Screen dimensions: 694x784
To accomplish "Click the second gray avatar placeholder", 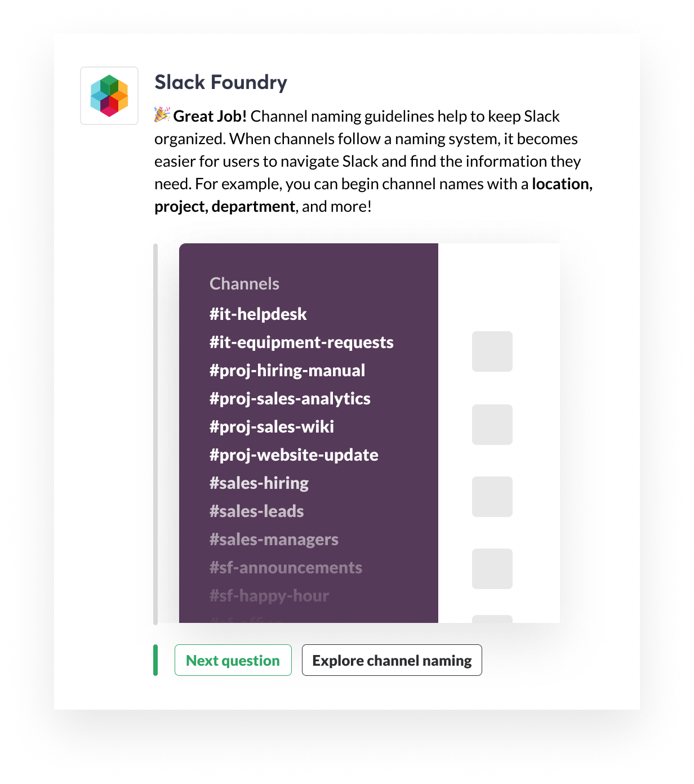I will coord(492,425).
